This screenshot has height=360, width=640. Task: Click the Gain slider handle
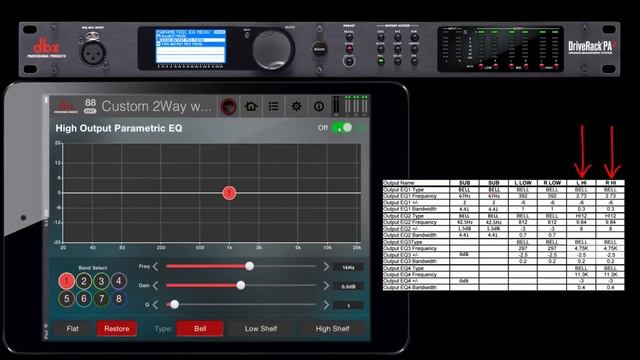[x=241, y=285]
